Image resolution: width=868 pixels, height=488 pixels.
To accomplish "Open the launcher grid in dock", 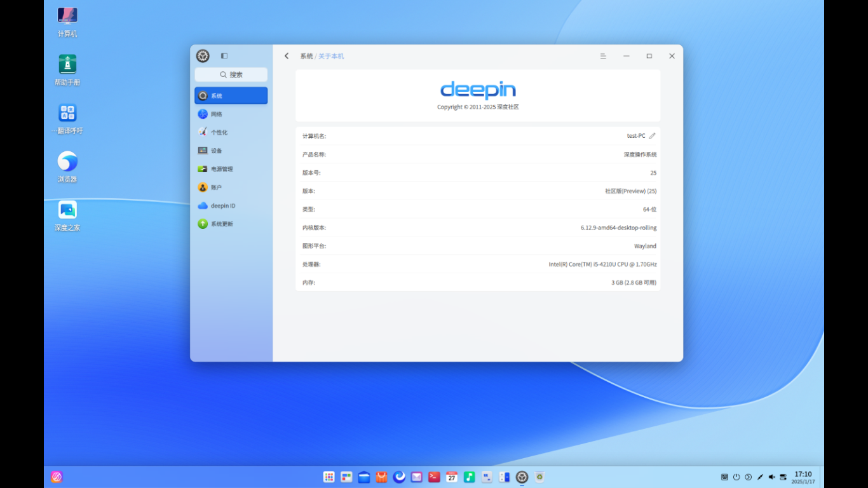I will point(329,477).
